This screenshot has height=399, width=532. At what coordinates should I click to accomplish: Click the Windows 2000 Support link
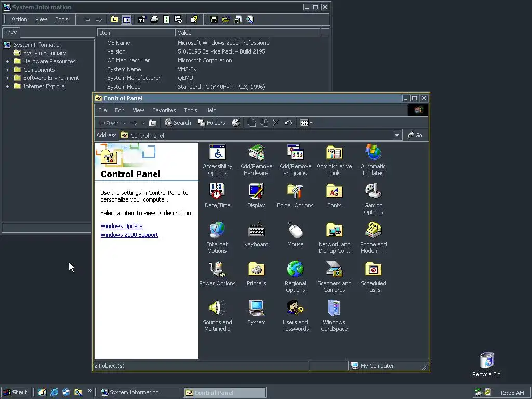[x=129, y=235]
